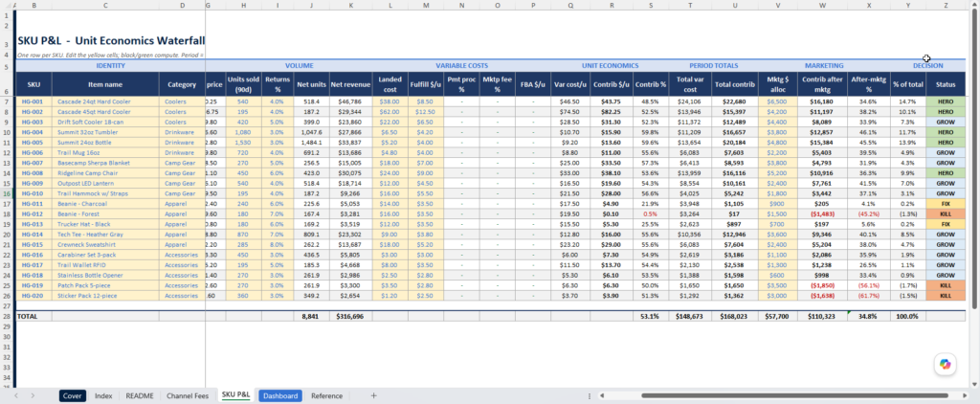The width and height of the screenshot is (980, 404).
Task: Select total contrib after mktg $110,323
Action: (x=822, y=317)
